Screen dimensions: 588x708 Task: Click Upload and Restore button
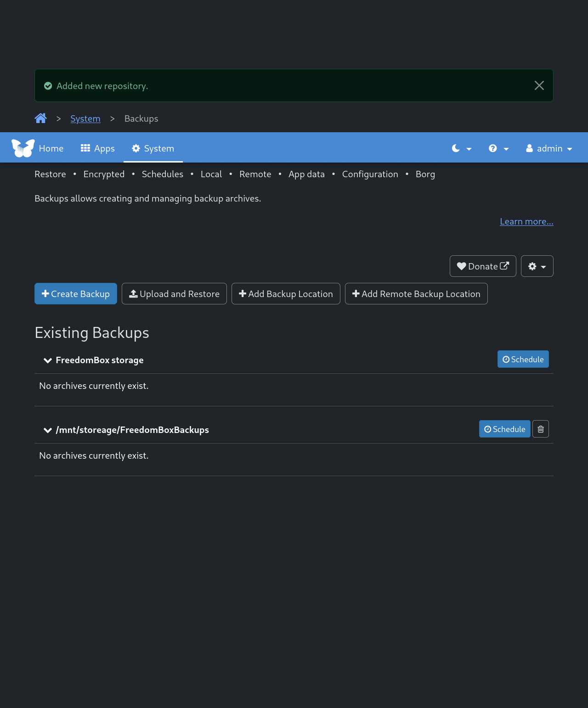(174, 294)
